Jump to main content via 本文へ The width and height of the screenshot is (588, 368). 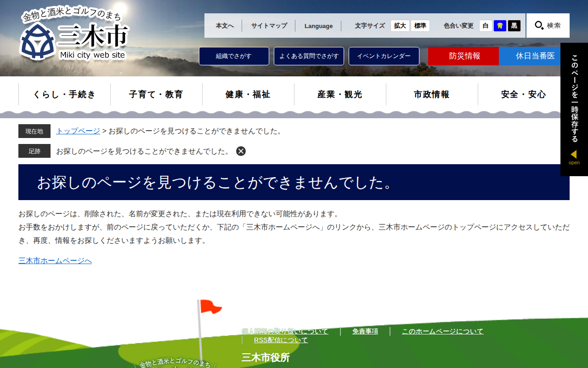[225, 26]
